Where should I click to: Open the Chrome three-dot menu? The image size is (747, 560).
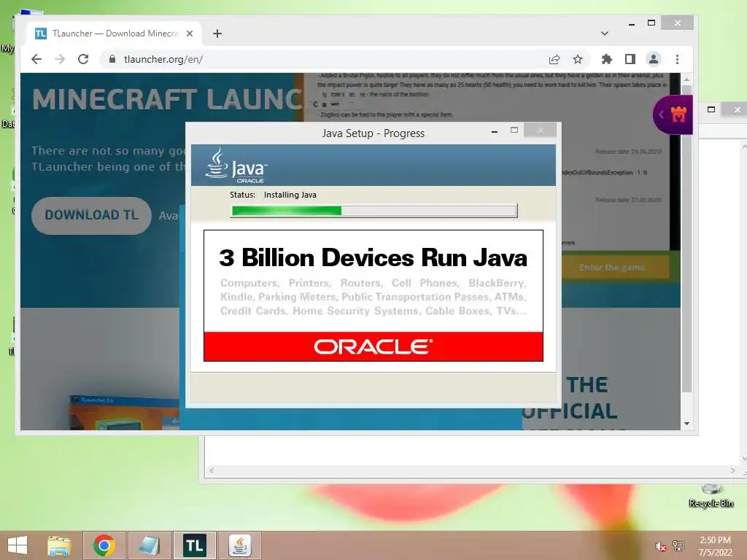pos(677,60)
